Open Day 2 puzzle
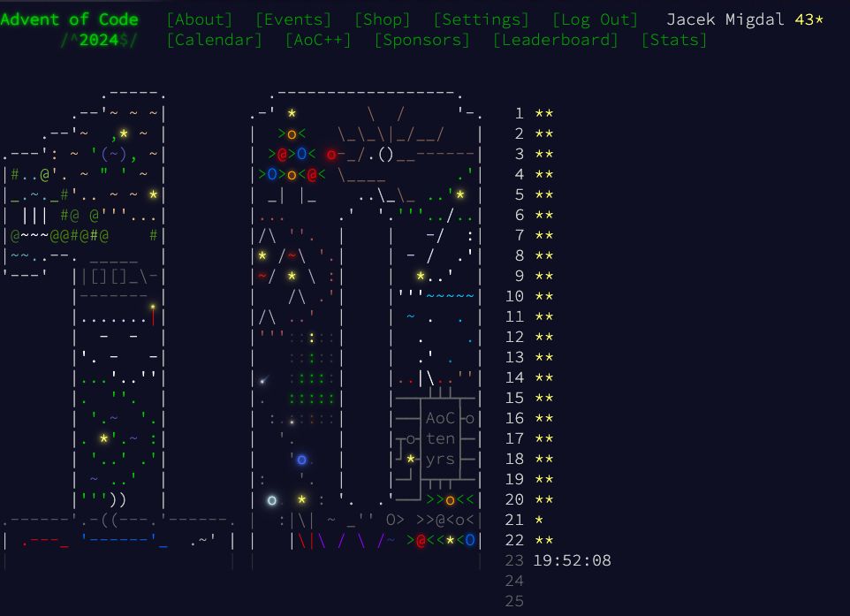The image size is (850, 616). point(534,133)
